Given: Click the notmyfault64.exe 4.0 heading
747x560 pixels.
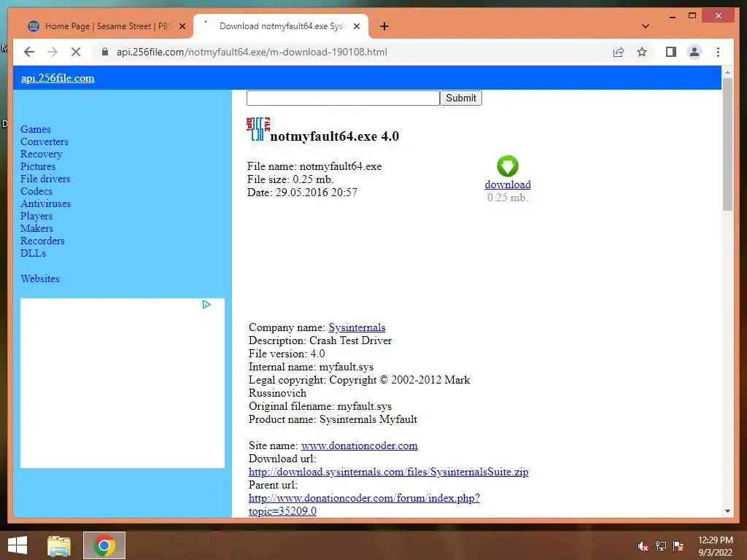Looking at the screenshot, I should tap(334, 136).
